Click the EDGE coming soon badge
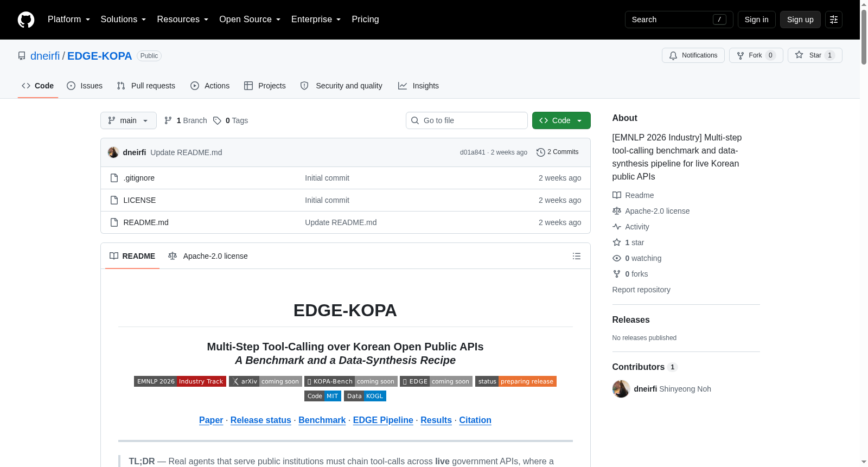This screenshot has height=467, width=868. [x=436, y=381]
